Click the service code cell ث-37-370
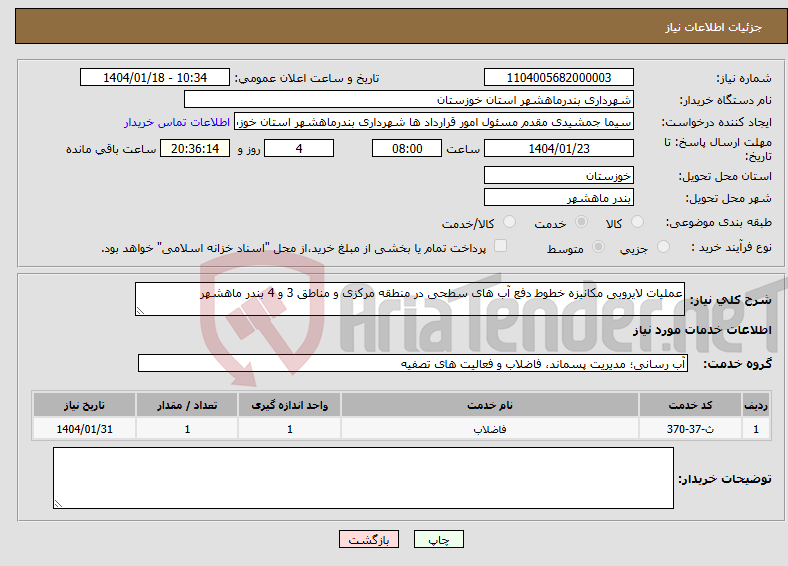788x566 pixels. (x=690, y=429)
